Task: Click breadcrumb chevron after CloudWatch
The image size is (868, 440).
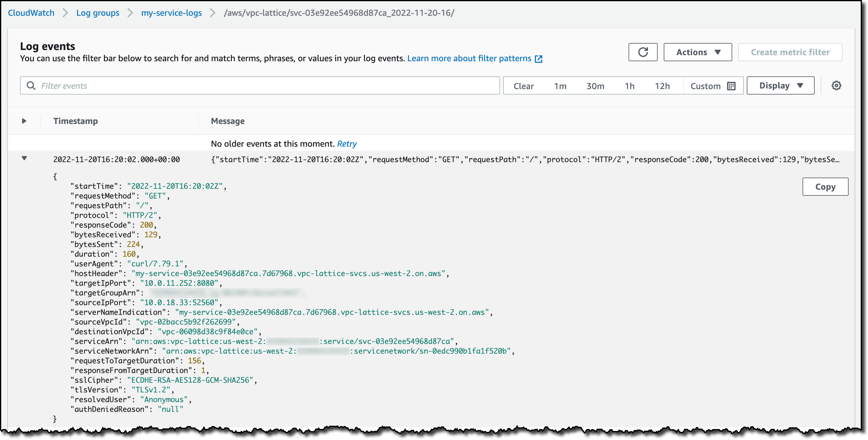Action: click(x=65, y=13)
